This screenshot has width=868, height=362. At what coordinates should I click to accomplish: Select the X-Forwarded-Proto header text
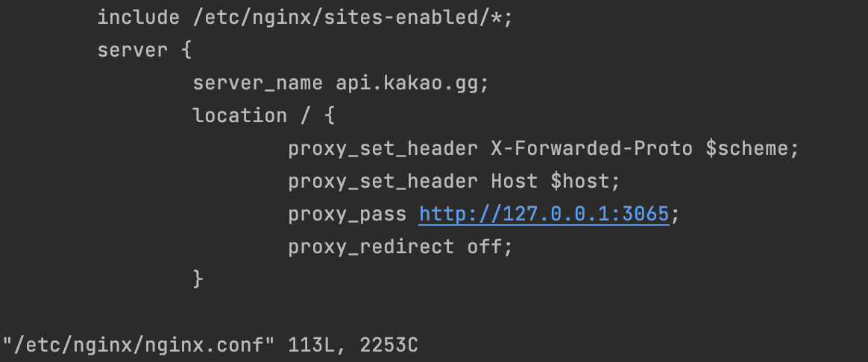pyautogui.click(x=592, y=149)
